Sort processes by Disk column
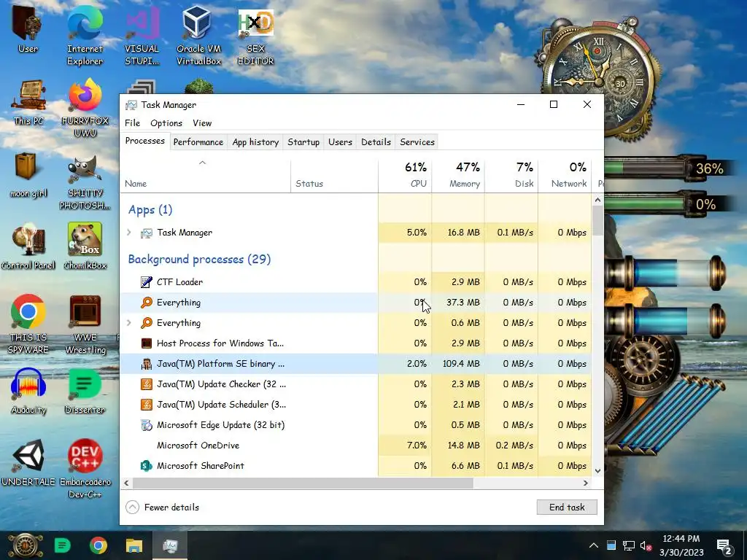747x560 pixels. pos(511,176)
